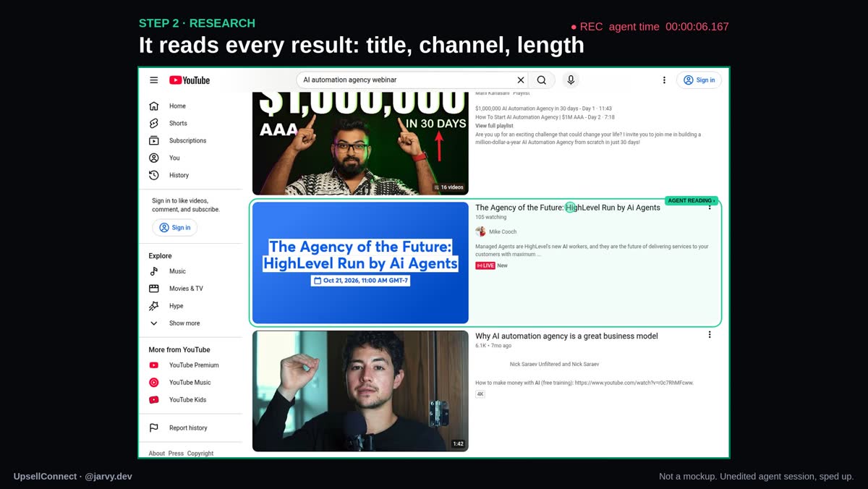Click the LIVE badge on result
Screen dimensions: 868x489
tap(485, 265)
